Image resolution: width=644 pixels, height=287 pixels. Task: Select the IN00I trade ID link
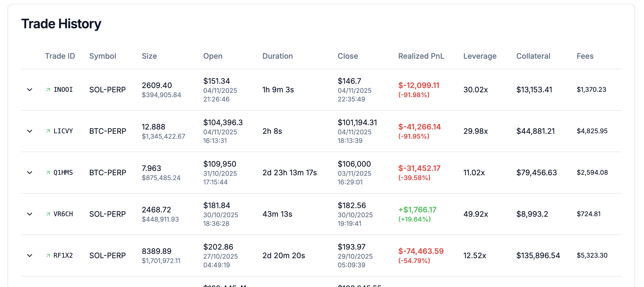coord(63,89)
